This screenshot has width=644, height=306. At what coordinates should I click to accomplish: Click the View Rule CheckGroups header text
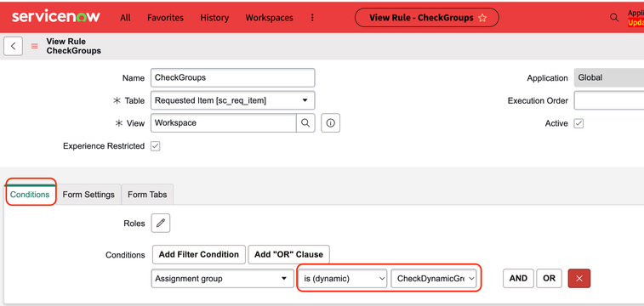(x=73, y=46)
